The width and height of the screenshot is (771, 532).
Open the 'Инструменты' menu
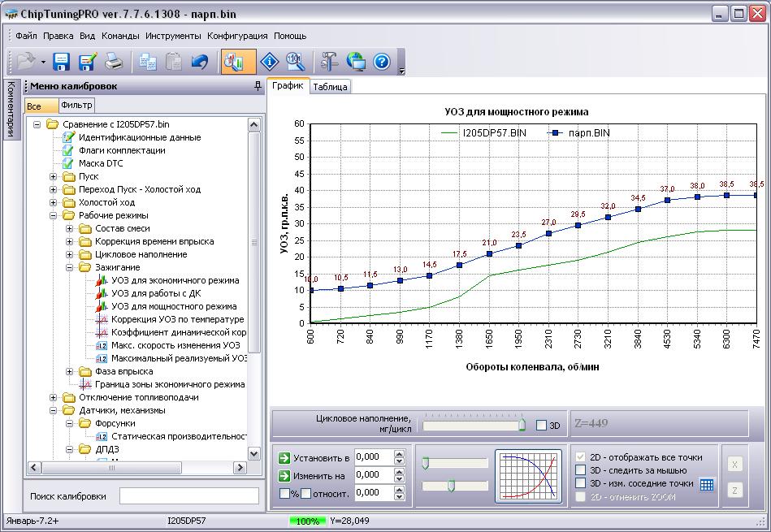coord(173,36)
